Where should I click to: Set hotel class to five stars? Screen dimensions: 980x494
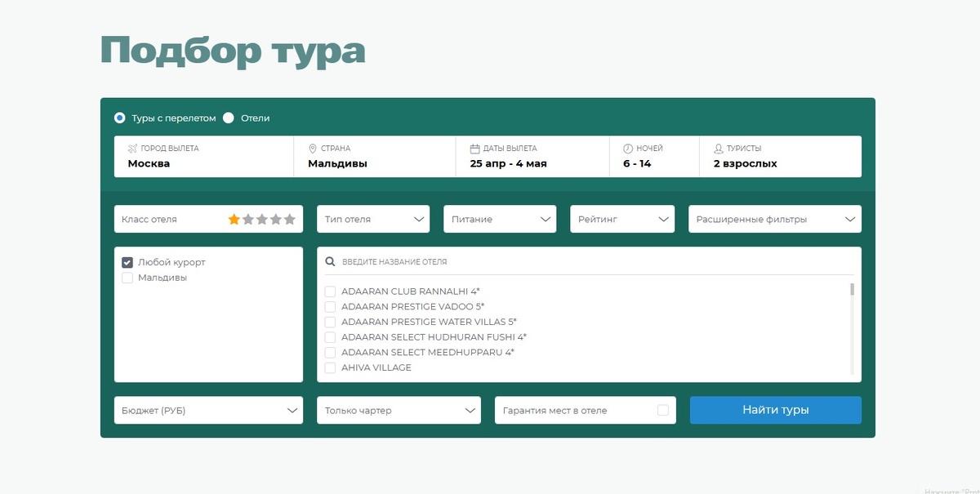[x=291, y=219]
